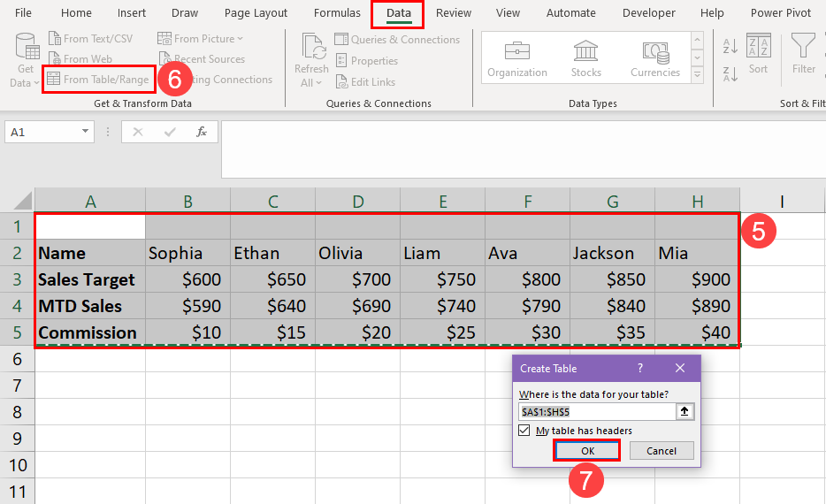Image resolution: width=826 pixels, height=504 pixels.
Task: Open the Get Data dropdown
Action: (26, 60)
